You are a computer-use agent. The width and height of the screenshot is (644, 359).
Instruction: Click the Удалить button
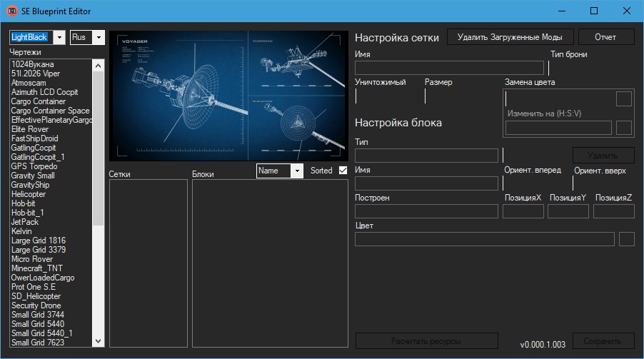[603, 156]
